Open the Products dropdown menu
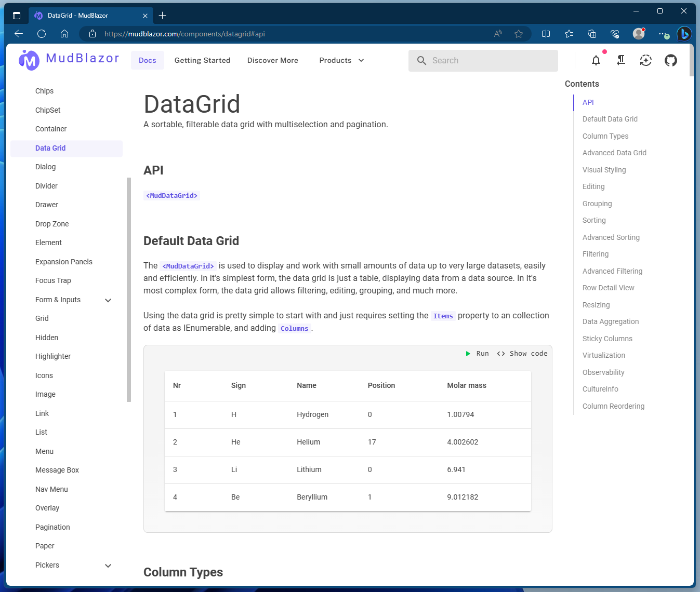The image size is (700, 592). point(341,60)
